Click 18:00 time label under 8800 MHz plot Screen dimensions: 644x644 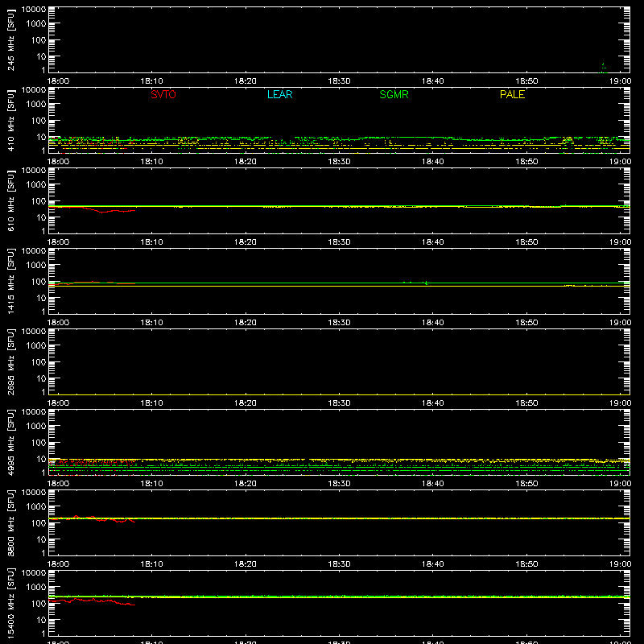58,564
